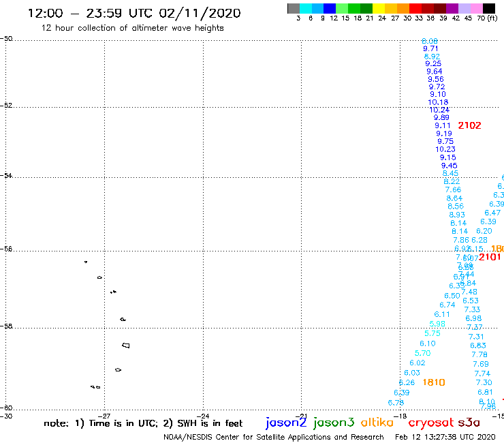This screenshot has height=443, width=504.
Task: Pick the bright red legend swatch
Action: (x=415, y=9)
